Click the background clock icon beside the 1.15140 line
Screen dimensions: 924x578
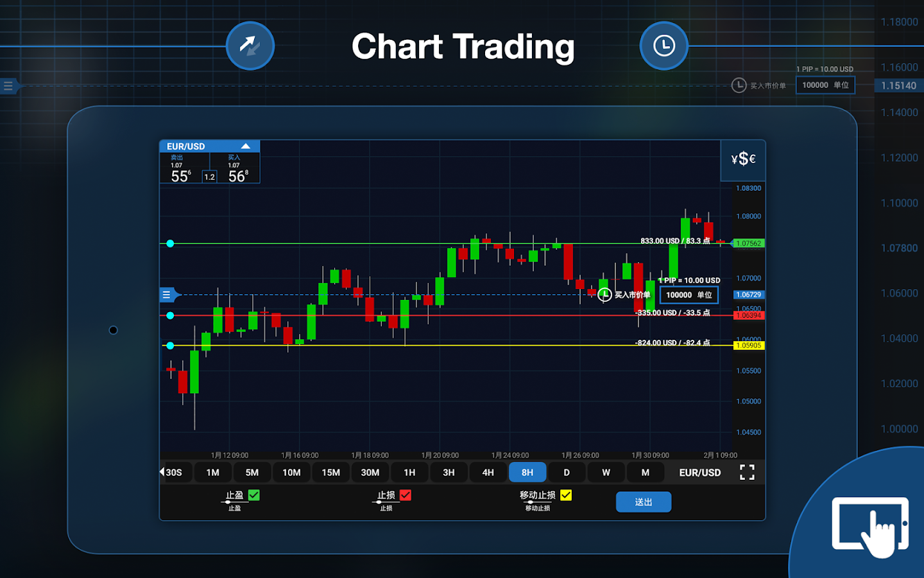click(739, 85)
